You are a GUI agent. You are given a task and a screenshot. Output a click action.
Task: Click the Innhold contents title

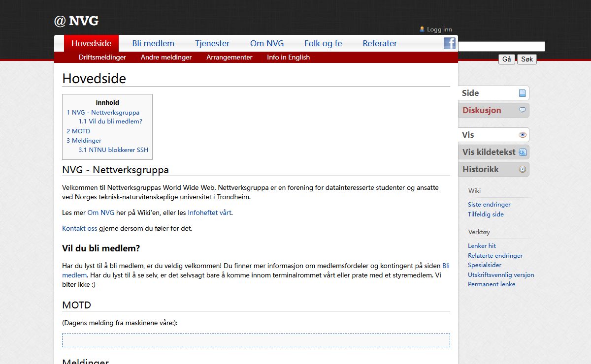107,102
